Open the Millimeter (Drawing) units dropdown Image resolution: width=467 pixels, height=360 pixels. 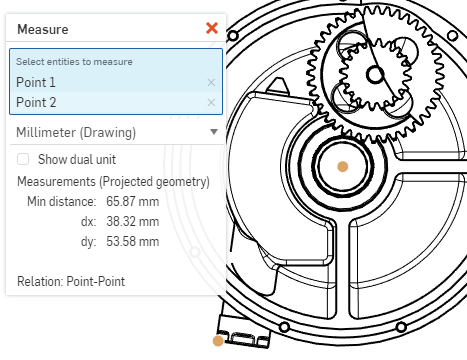click(x=116, y=132)
